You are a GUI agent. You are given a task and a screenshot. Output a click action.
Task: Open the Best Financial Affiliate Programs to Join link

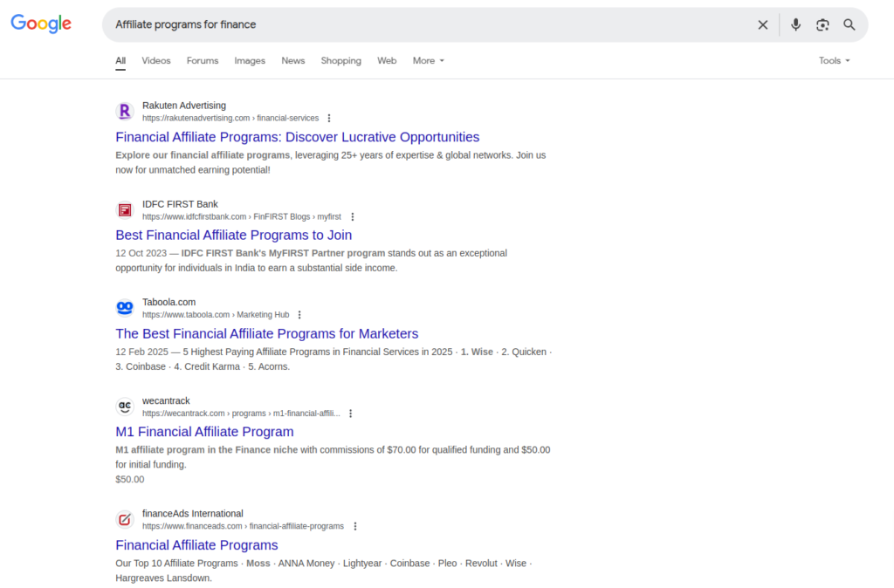click(233, 235)
